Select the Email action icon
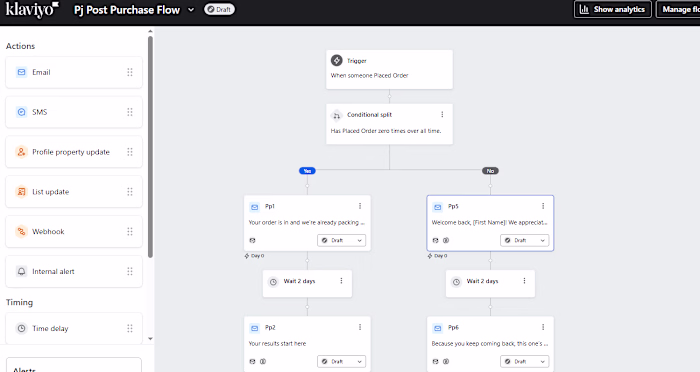700x372 pixels. coord(21,72)
